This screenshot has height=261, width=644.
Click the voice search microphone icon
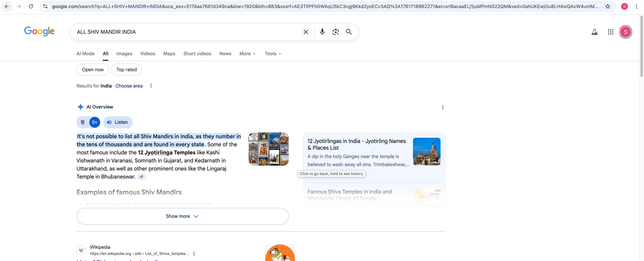pyautogui.click(x=322, y=32)
